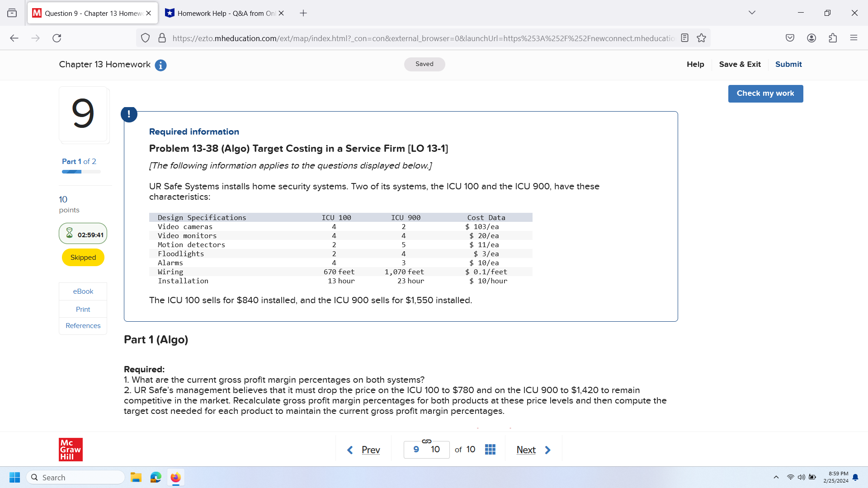This screenshot has height=488, width=868.
Task: Open the eBook link
Action: [83, 291]
